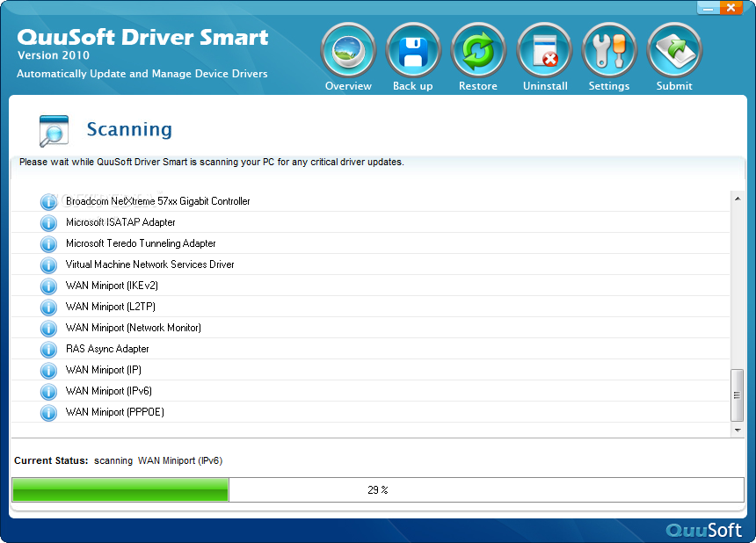Select WAN Miniport (IKEv2) text
This screenshot has height=543, width=756.
[112, 286]
